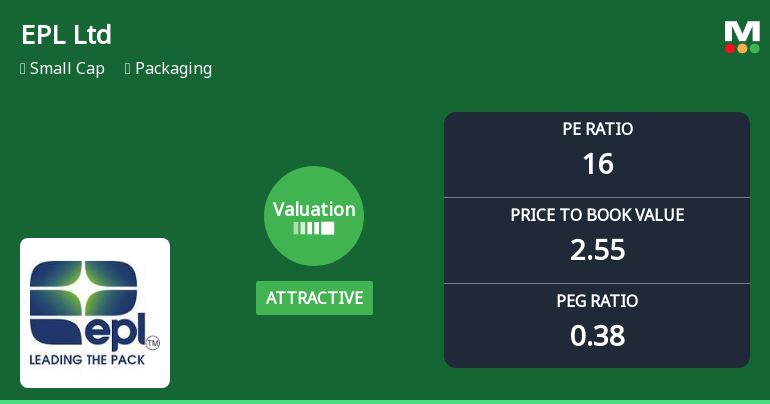Click the red dot under M logo
770x404 pixels.
[x=730, y=48]
